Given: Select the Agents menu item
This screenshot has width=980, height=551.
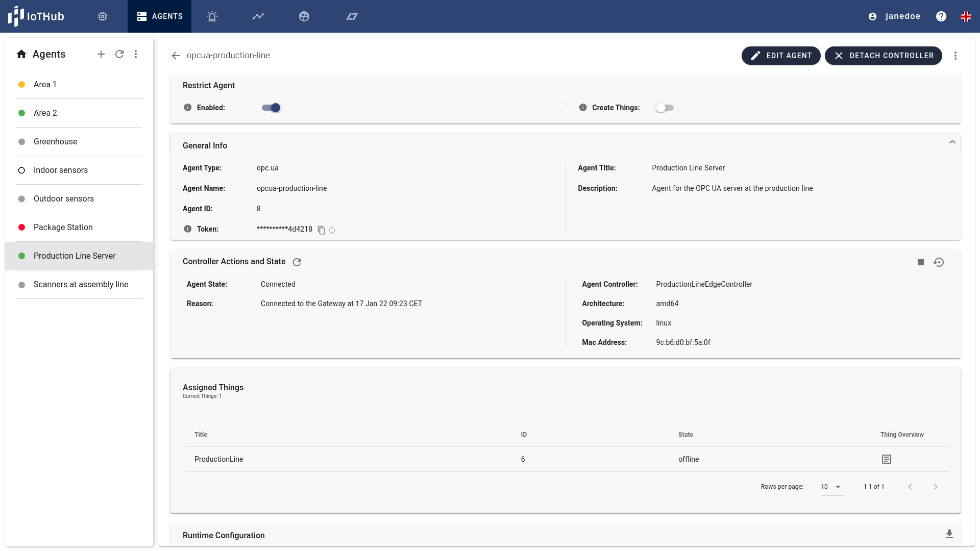Looking at the screenshot, I should pos(159,16).
